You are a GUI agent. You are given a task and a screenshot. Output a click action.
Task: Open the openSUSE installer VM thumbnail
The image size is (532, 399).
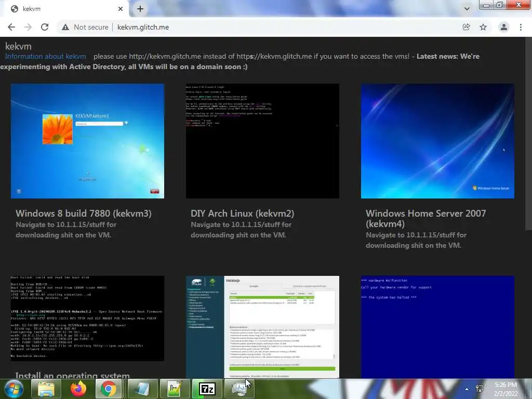tap(262, 327)
